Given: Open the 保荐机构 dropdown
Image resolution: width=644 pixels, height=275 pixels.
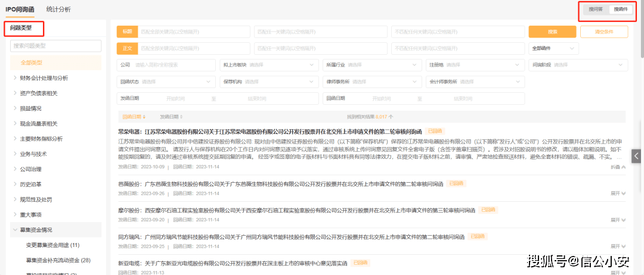Looking at the screenshot, I should [269, 82].
